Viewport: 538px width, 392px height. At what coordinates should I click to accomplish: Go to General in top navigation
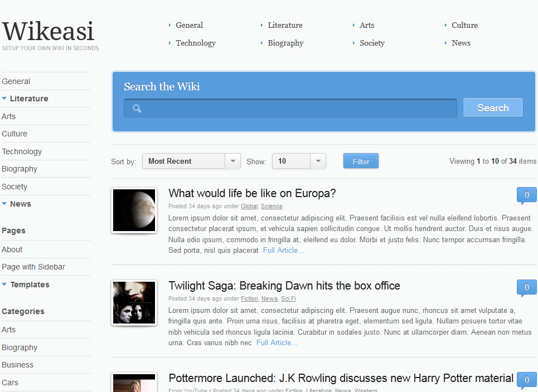point(189,25)
